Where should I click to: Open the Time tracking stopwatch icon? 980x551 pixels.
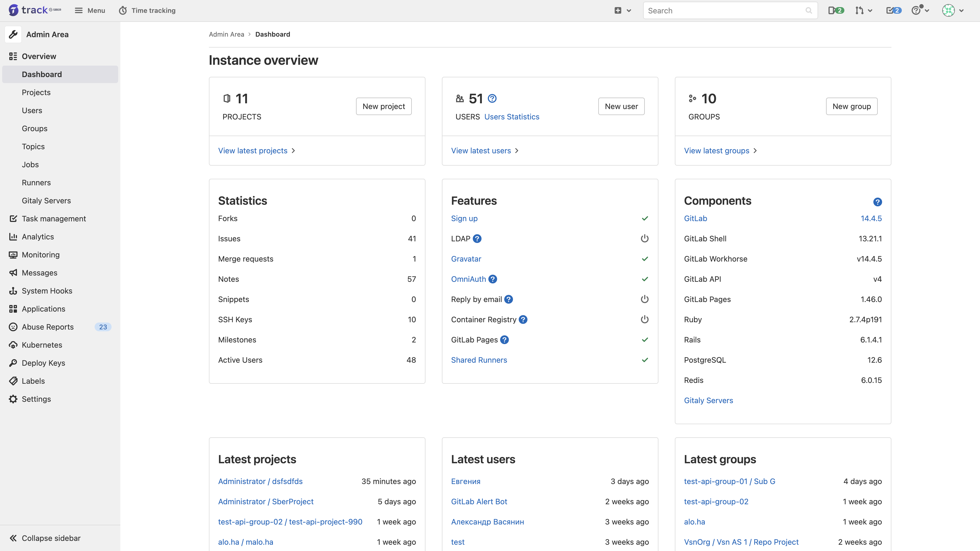click(122, 11)
